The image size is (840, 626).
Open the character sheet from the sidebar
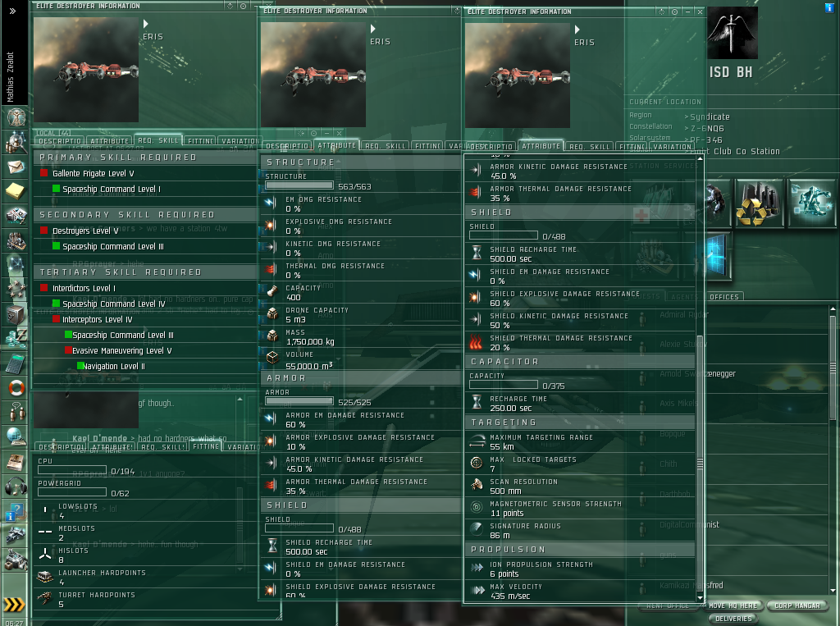click(16, 117)
